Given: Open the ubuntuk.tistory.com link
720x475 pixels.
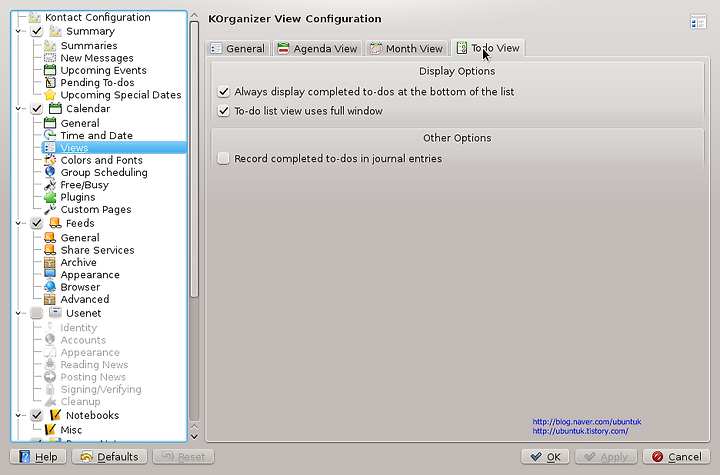Looking at the screenshot, I should [580, 431].
